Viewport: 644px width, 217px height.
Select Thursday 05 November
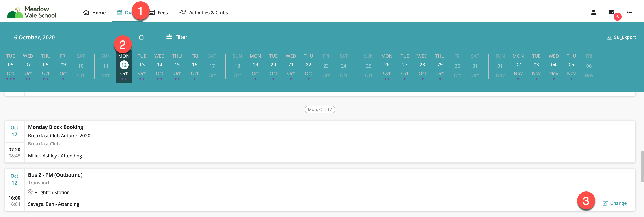[x=571, y=66]
